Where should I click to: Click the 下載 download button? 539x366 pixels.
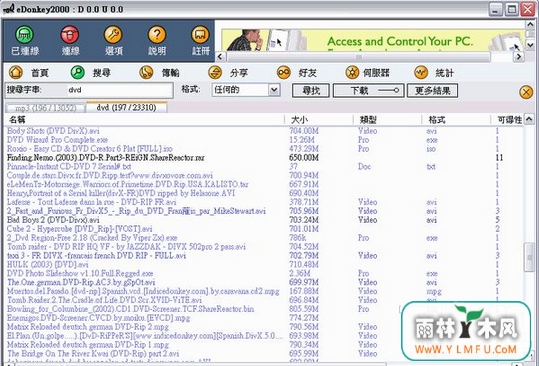coord(368,91)
